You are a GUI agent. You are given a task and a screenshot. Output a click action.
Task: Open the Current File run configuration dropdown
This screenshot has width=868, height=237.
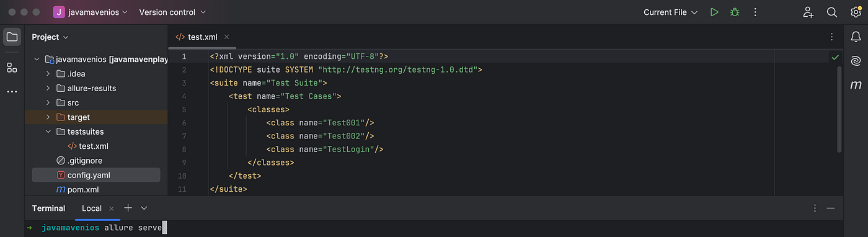coord(671,12)
